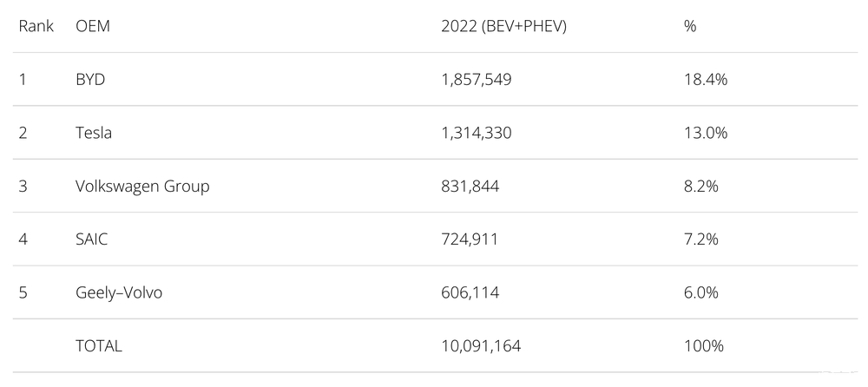Select the 18.4% share cell
The image size is (868, 387).
(705, 79)
